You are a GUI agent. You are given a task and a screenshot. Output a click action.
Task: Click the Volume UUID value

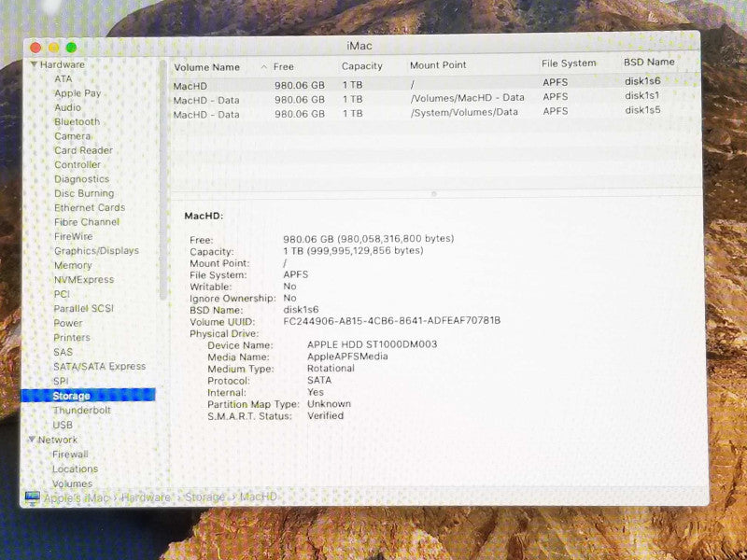391,321
